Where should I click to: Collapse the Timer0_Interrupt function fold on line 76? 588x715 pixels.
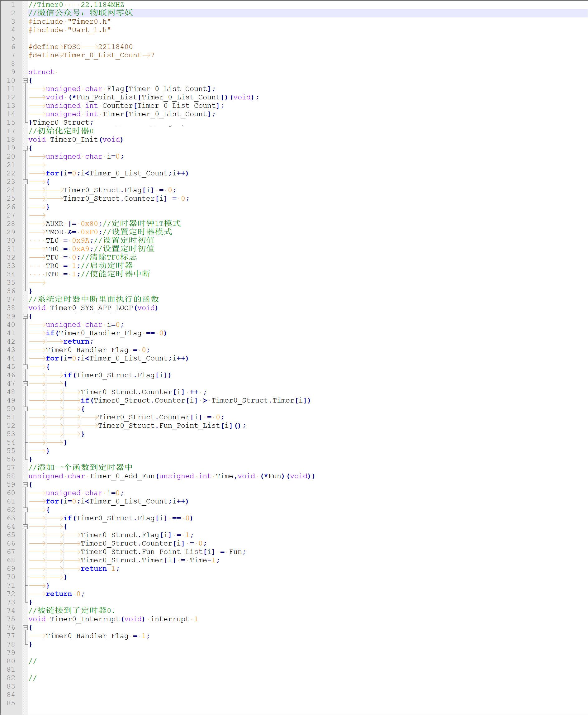tap(25, 627)
